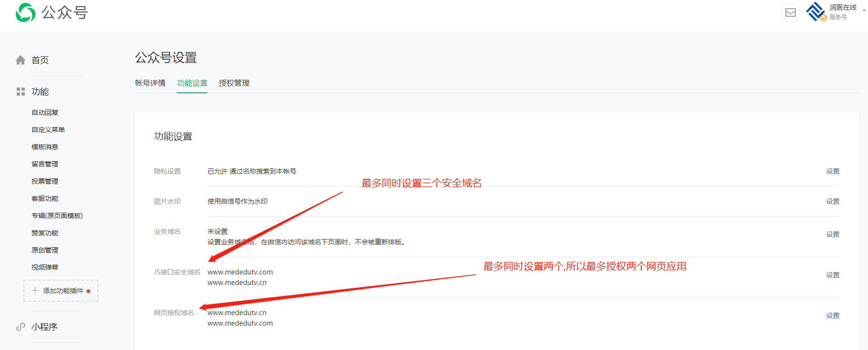Click 设置 link for 业务域名
Image resolution: width=868 pixels, height=350 pixels.
click(x=833, y=234)
